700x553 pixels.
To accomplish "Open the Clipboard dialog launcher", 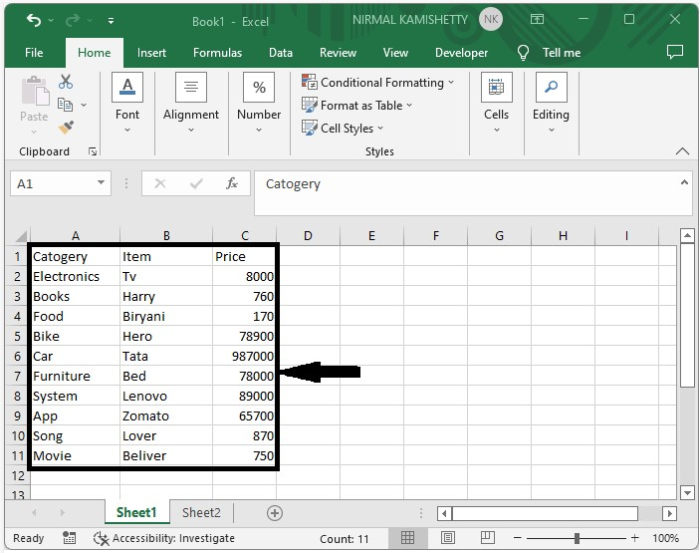I will (x=92, y=152).
